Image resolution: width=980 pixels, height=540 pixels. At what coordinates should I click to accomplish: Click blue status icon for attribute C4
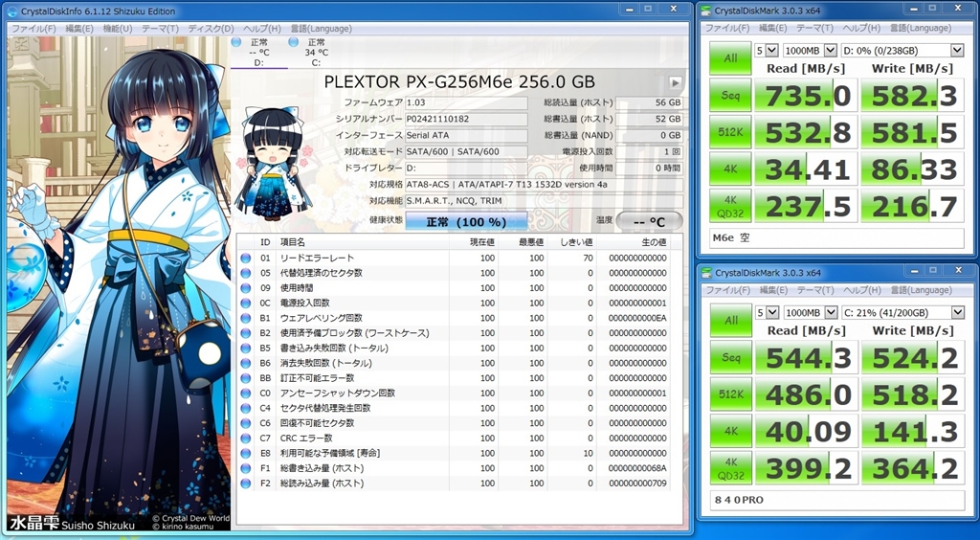246,408
